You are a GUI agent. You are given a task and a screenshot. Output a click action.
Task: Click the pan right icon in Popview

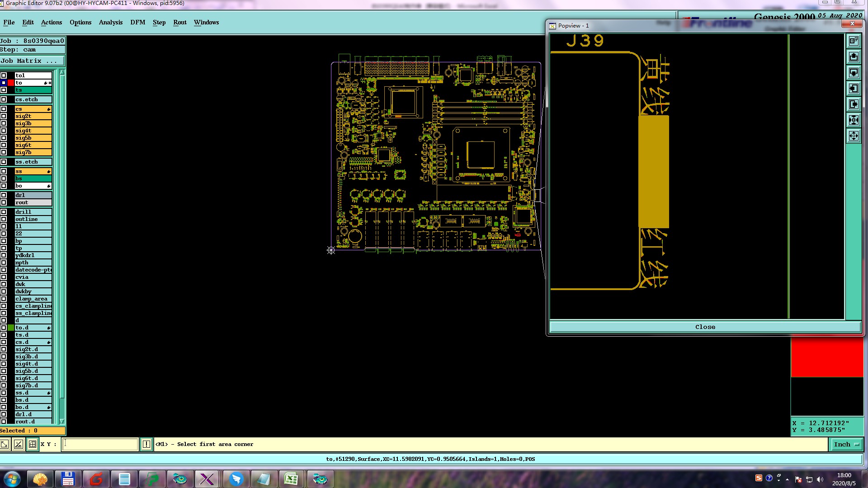[854, 104]
